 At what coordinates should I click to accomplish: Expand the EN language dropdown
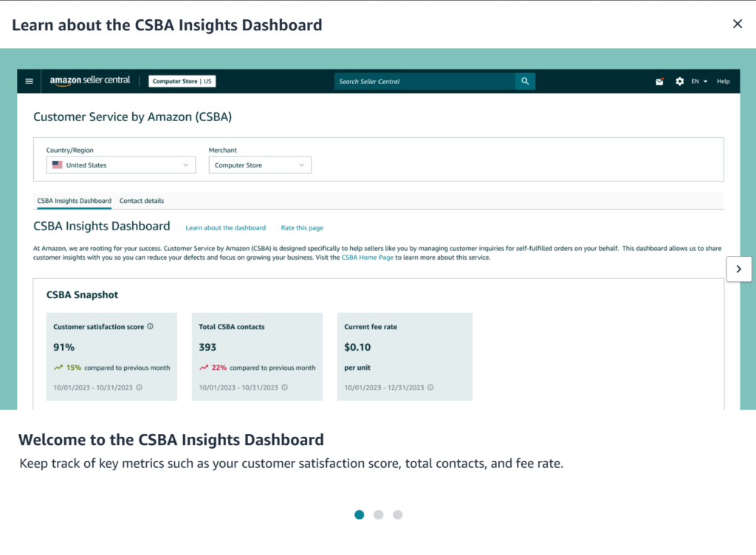(699, 81)
